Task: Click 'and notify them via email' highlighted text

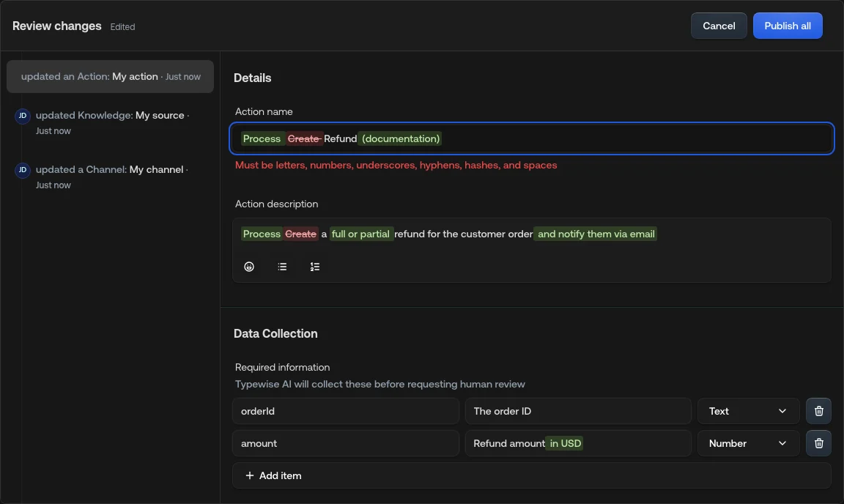Action: pos(596,234)
